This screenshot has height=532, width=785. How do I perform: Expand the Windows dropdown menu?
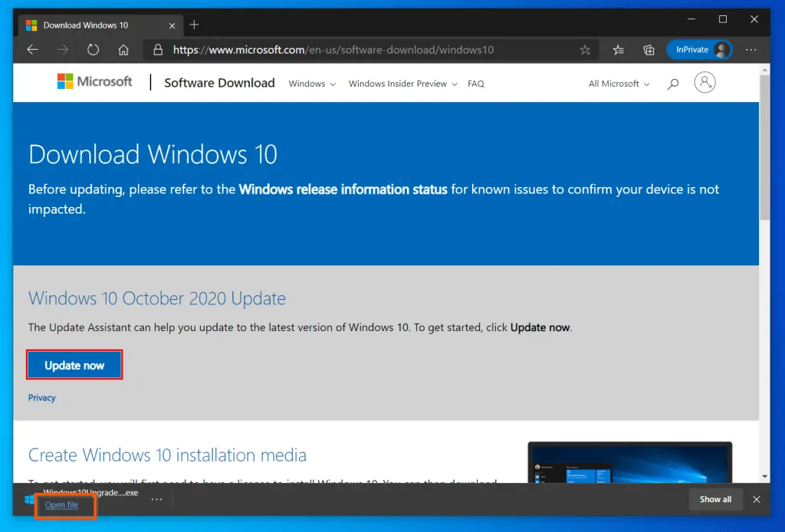tap(312, 84)
